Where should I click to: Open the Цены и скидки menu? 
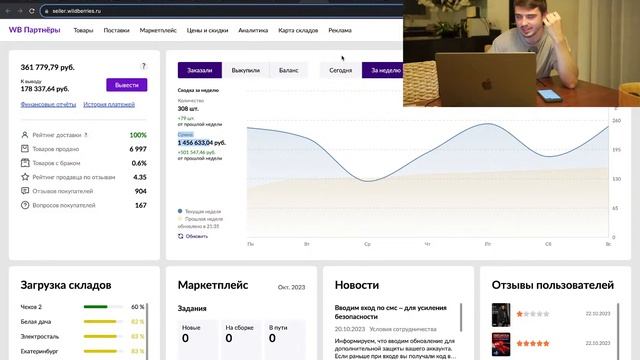[207, 30]
